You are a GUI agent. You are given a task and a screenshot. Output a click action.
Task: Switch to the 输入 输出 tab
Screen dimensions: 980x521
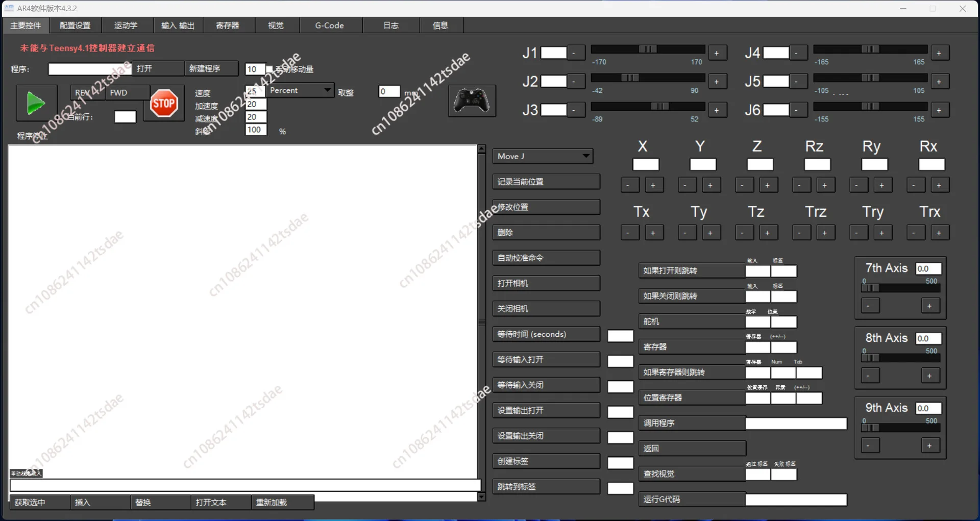pos(178,26)
